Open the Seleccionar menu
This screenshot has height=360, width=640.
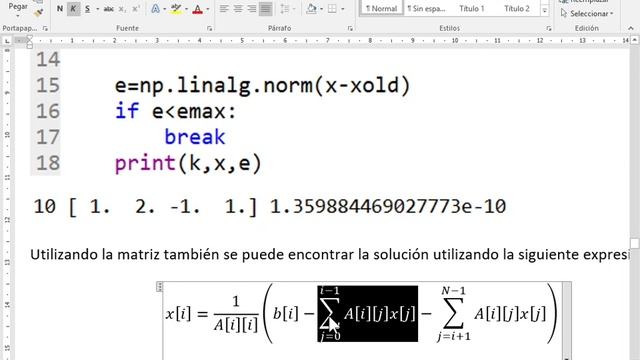587,13
